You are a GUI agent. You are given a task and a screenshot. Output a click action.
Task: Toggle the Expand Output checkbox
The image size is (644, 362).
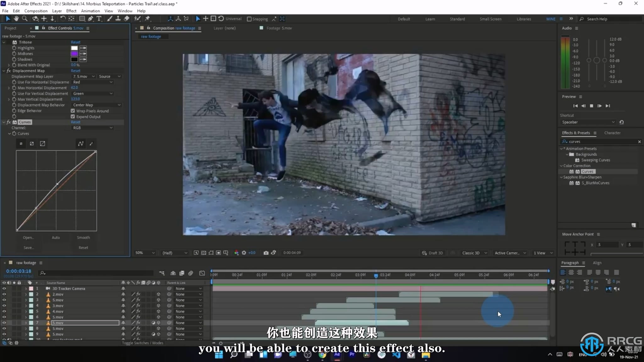73,117
